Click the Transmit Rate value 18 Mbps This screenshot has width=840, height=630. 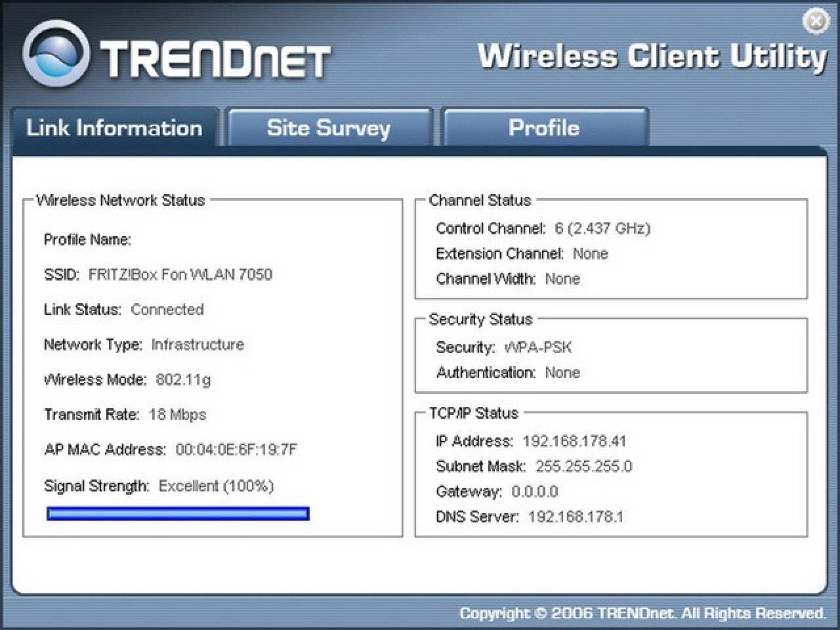pos(178,415)
